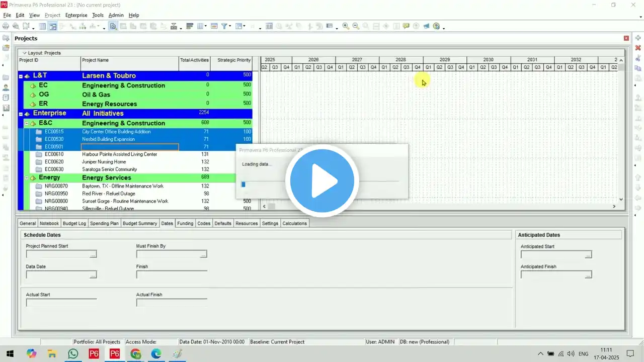The image size is (644, 362).
Task: Sort by the Project ID column header
Action: tap(49, 63)
